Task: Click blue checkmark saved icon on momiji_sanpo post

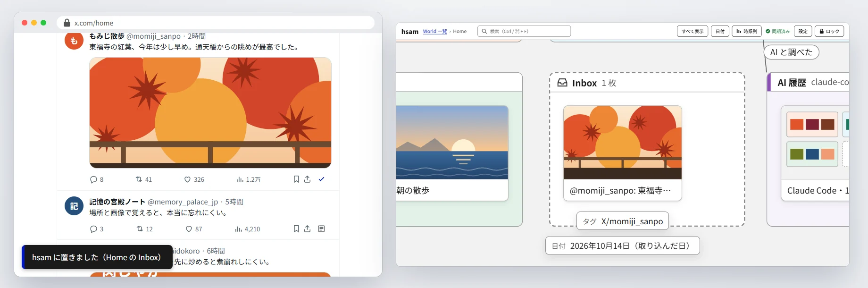Action: coord(321,179)
